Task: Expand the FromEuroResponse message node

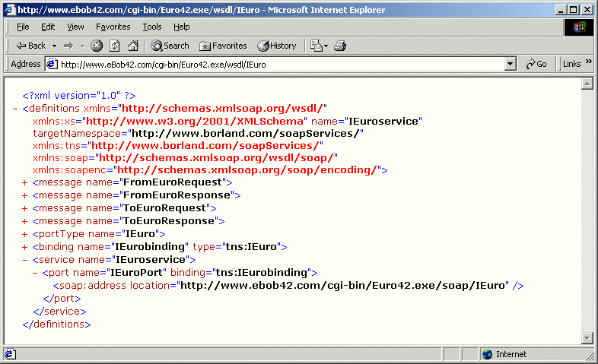Action: point(25,196)
